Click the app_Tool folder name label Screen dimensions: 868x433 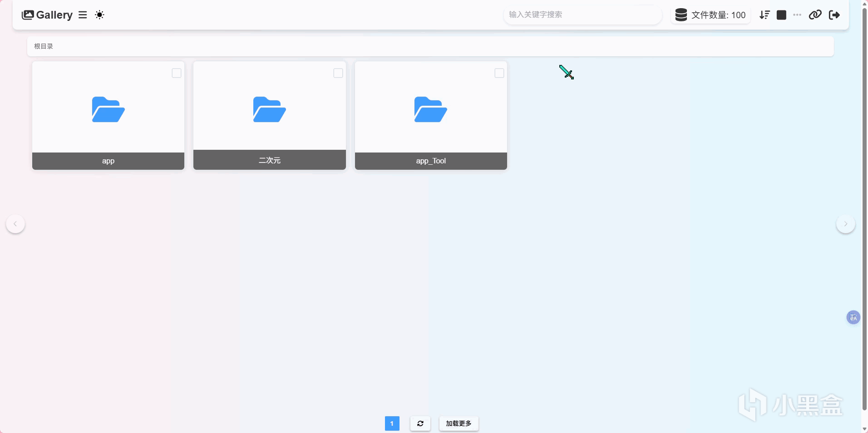[x=431, y=161]
